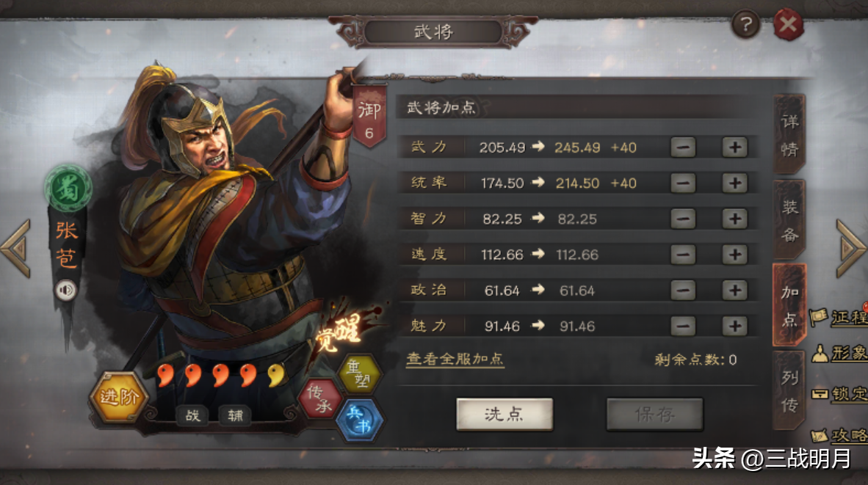This screenshot has width=868, height=485.
Task: Increase 智力 with the plus button
Action: [x=734, y=219]
